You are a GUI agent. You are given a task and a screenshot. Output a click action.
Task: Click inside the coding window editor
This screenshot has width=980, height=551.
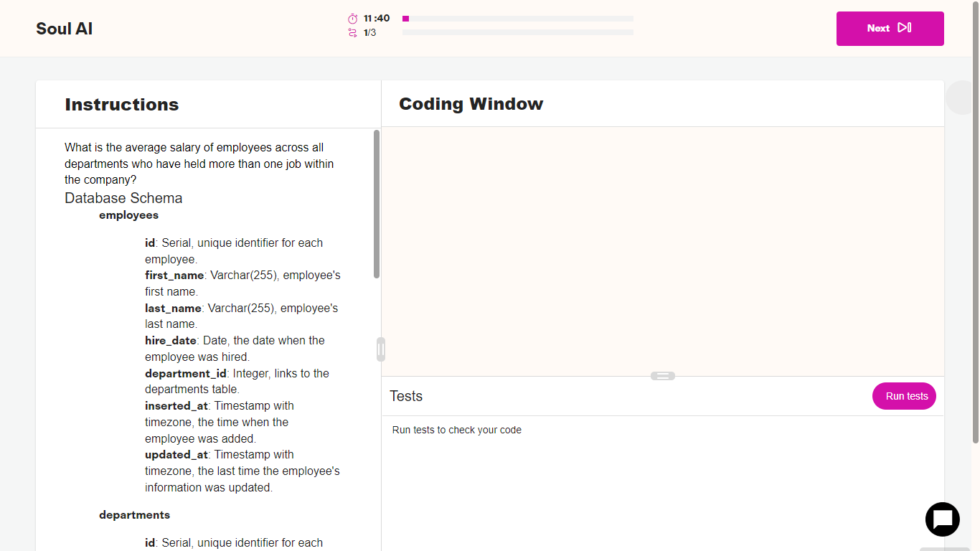point(663,251)
